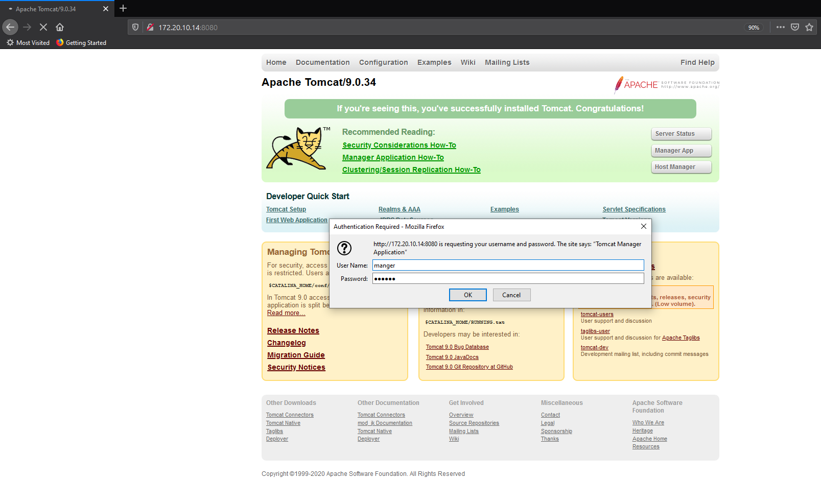Viewport: 821px width, 504px height.
Task: Open the mod_jk Documentation link
Action: point(385,423)
